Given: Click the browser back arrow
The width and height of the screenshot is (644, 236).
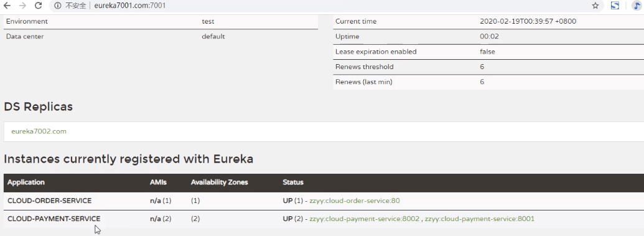Looking at the screenshot, I should coord(7,6).
